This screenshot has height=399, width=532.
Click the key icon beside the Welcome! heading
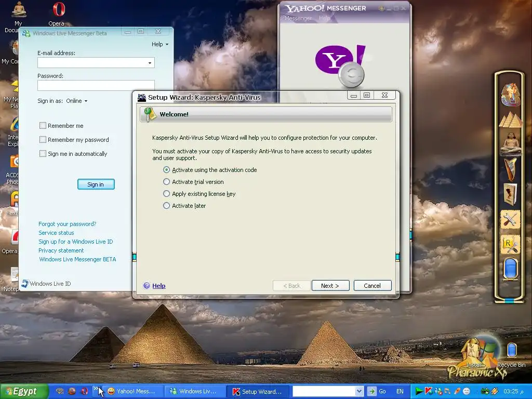click(149, 114)
